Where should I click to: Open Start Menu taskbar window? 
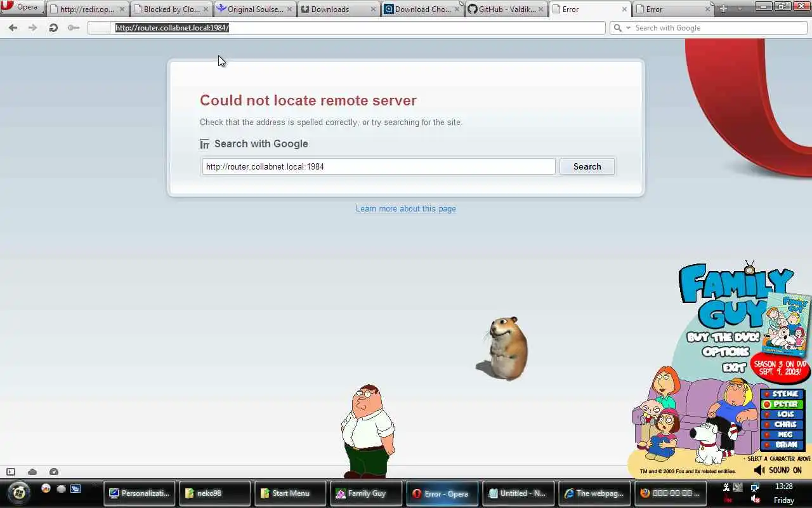click(x=290, y=493)
